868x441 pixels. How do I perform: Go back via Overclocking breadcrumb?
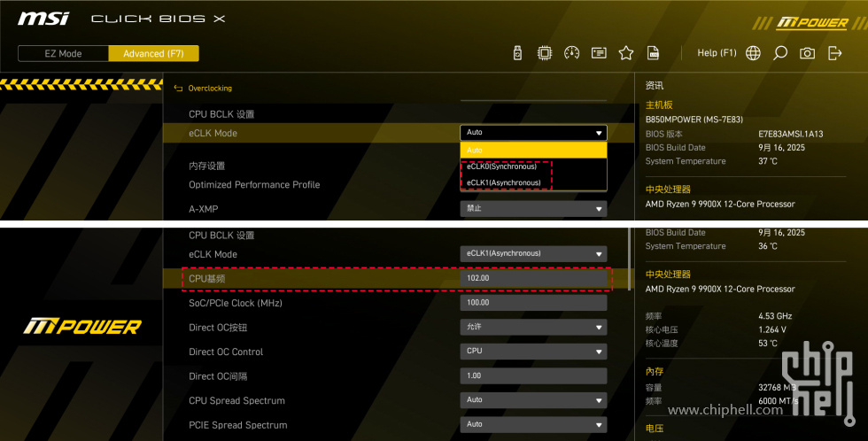point(210,89)
